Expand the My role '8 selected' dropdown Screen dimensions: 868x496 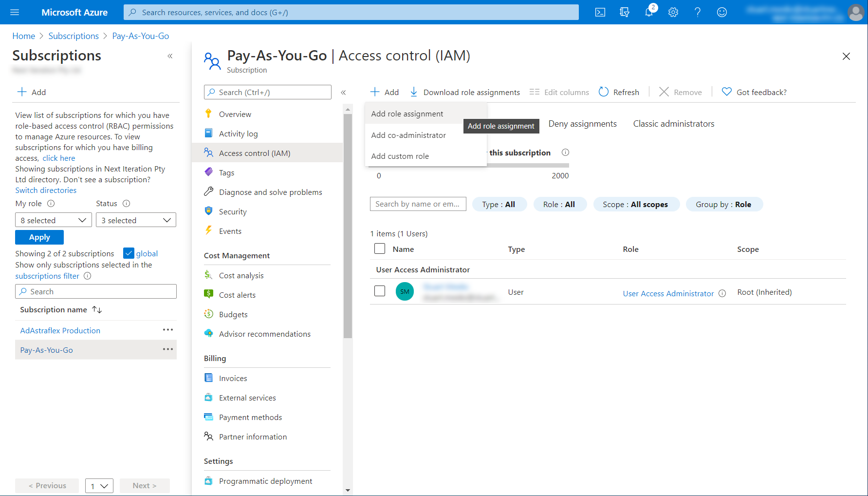pyautogui.click(x=54, y=220)
